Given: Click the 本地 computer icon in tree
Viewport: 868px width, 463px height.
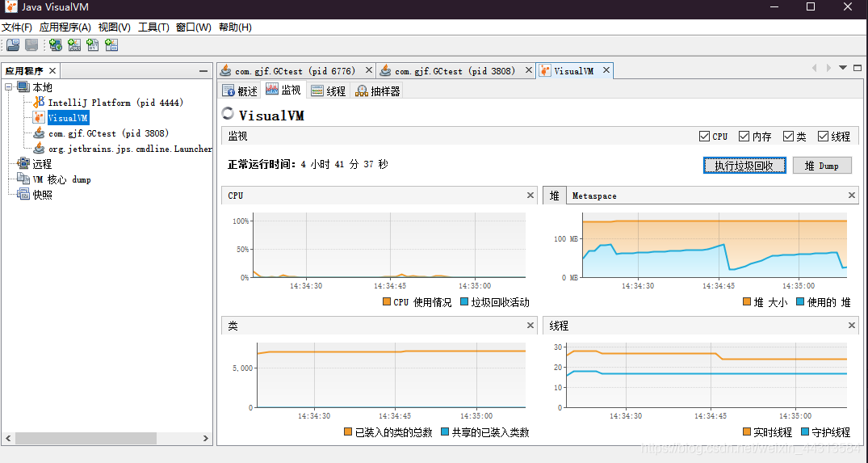Looking at the screenshot, I should pyautogui.click(x=23, y=87).
